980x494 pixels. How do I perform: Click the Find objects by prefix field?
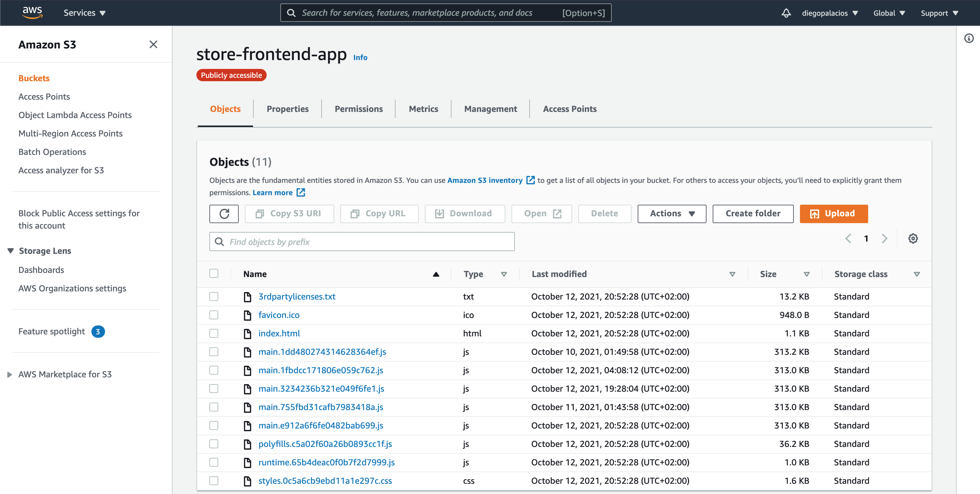click(361, 242)
